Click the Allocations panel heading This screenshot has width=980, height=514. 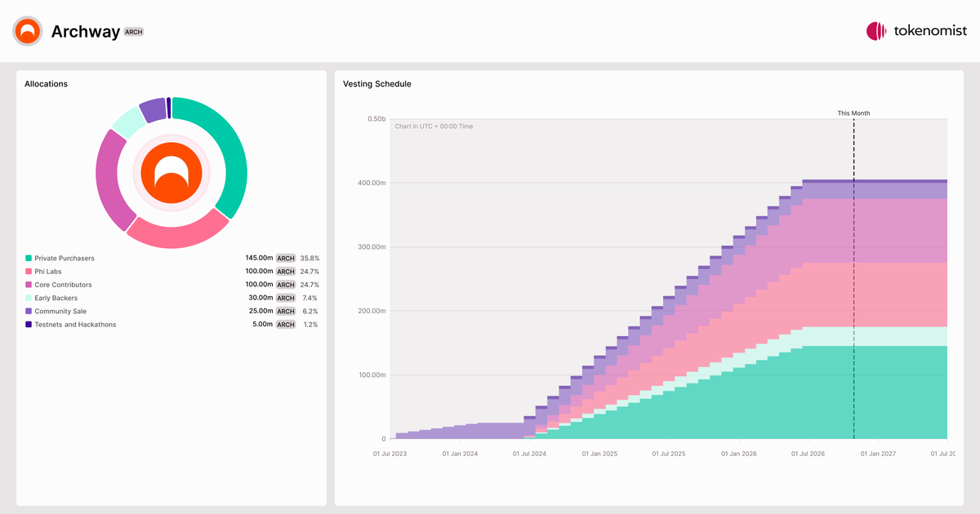46,84
